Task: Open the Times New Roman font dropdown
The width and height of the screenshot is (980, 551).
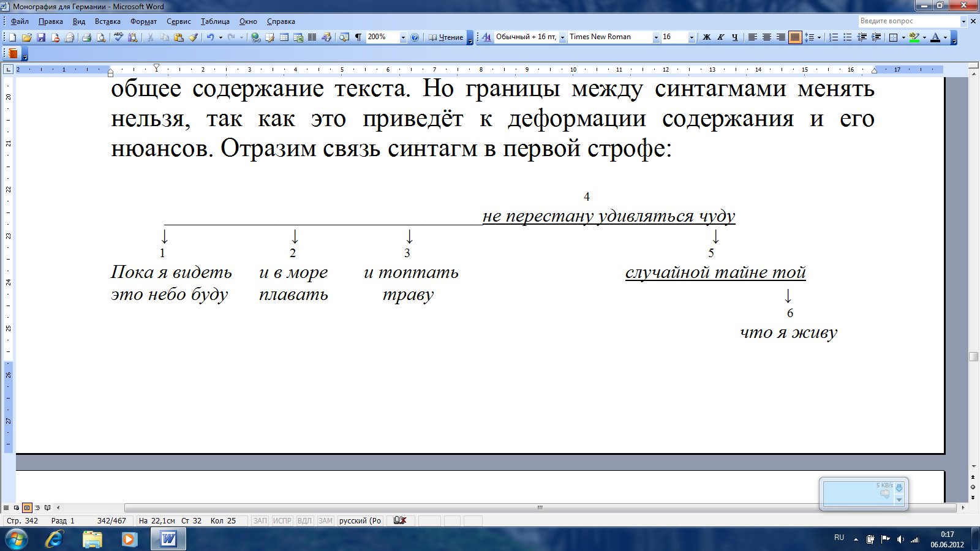Action: [x=656, y=37]
